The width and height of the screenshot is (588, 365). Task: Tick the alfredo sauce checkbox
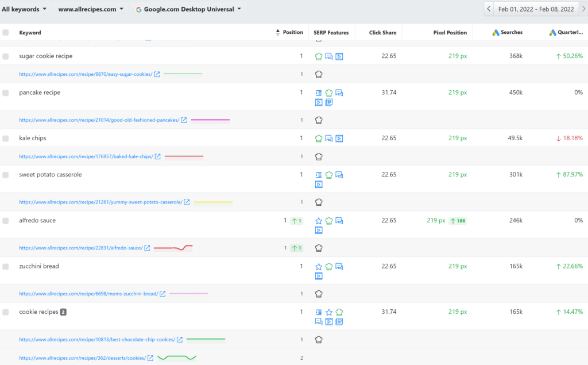point(6,221)
